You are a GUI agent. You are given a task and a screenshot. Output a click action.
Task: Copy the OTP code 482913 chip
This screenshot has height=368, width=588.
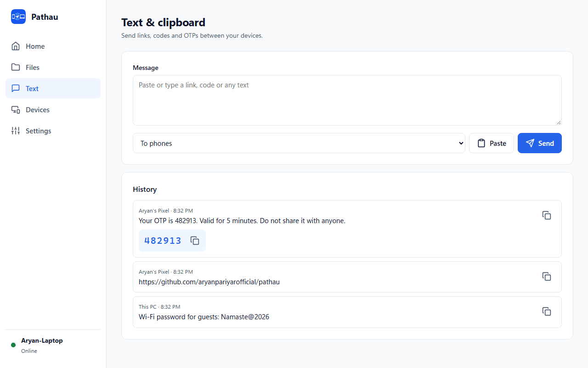pyautogui.click(x=195, y=241)
